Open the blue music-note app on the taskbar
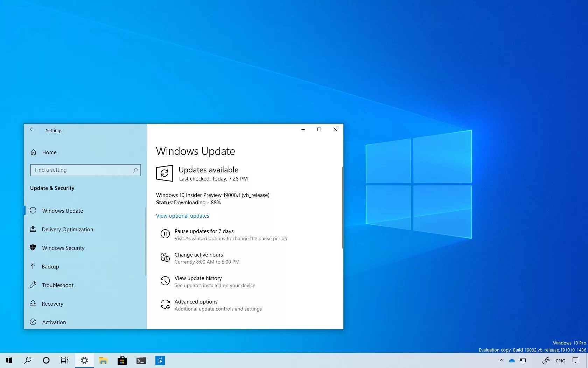Image resolution: width=588 pixels, height=368 pixels. (x=160, y=360)
